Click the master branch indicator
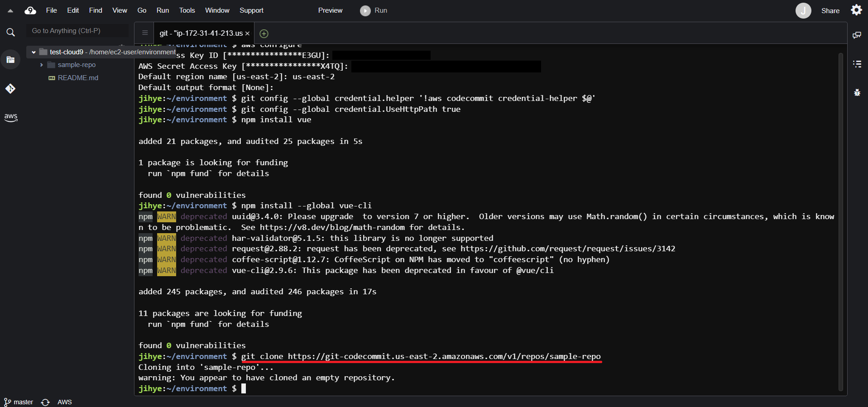This screenshot has width=868, height=407. (19, 402)
